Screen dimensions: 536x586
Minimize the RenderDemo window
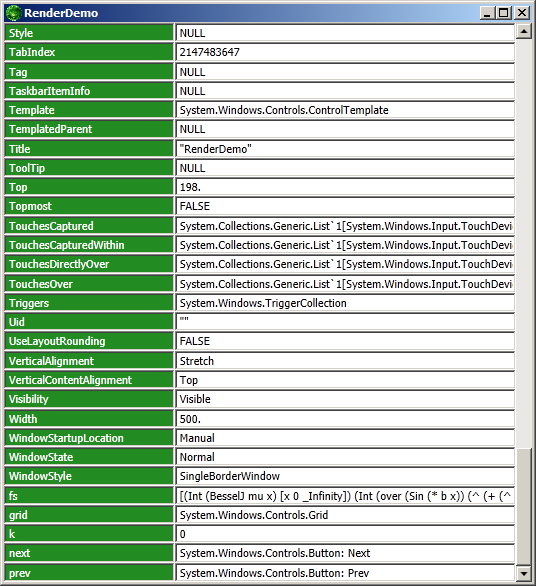(x=487, y=13)
